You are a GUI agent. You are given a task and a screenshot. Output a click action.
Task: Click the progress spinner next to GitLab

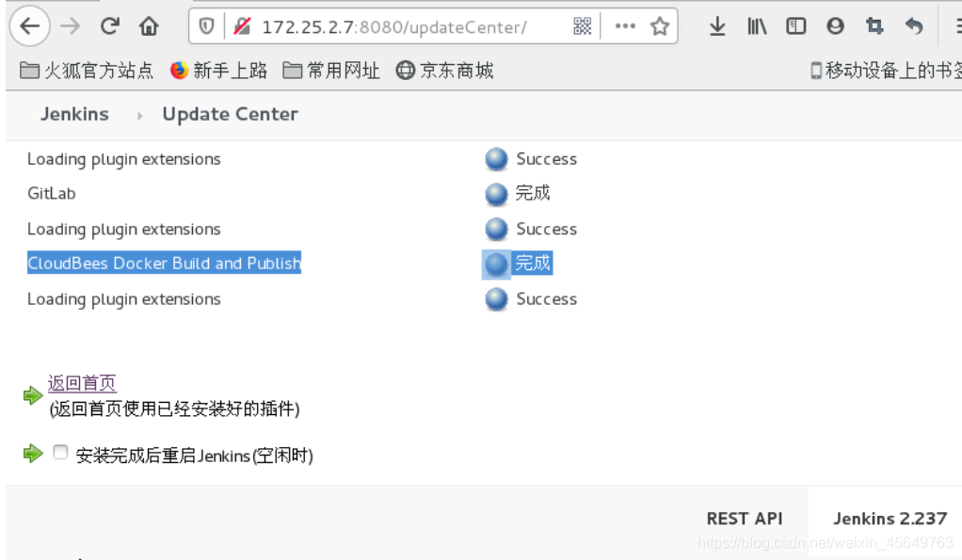click(495, 194)
